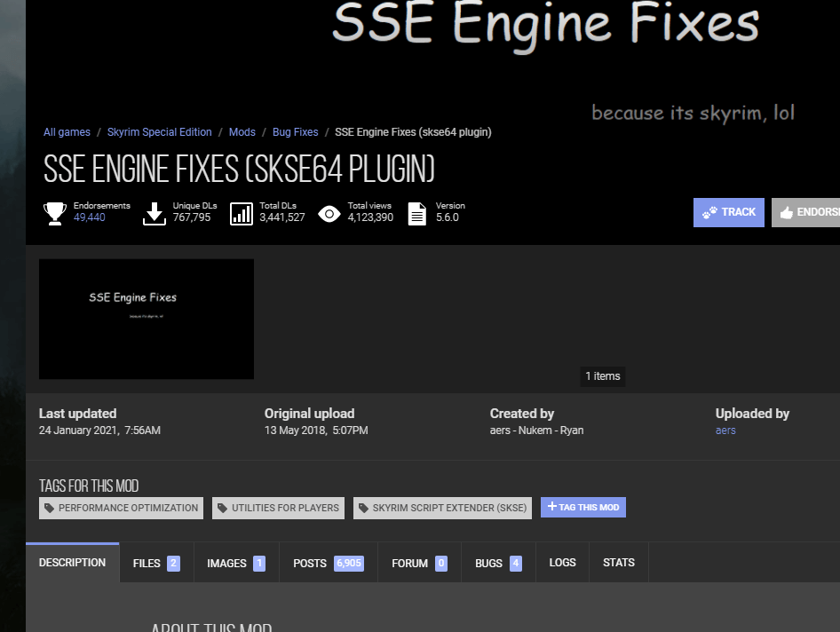Click the 6,905 posts count badge
Image resolution: width=840 pixels, height=632 pixels.
pyautogui.click(x=349, y=564)
